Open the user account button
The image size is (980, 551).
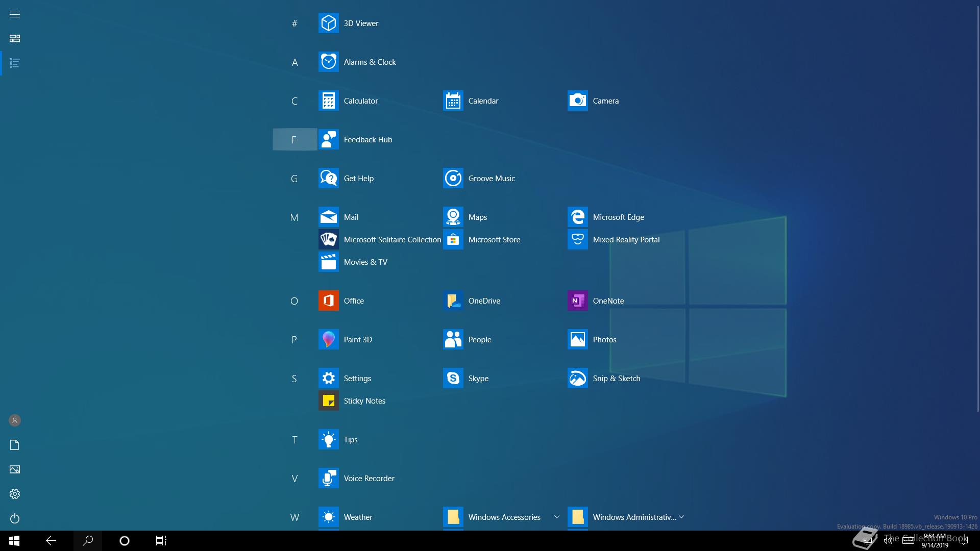(x=15, y=420)
